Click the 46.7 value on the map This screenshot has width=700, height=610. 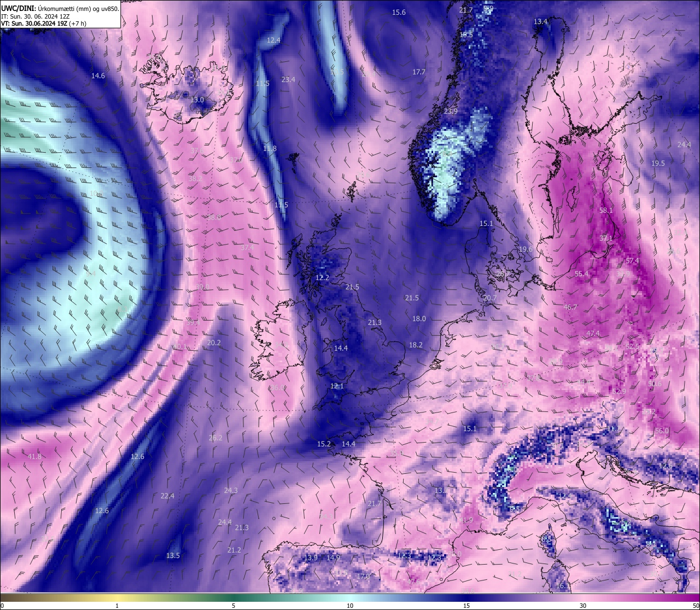[x=570, y=307]
